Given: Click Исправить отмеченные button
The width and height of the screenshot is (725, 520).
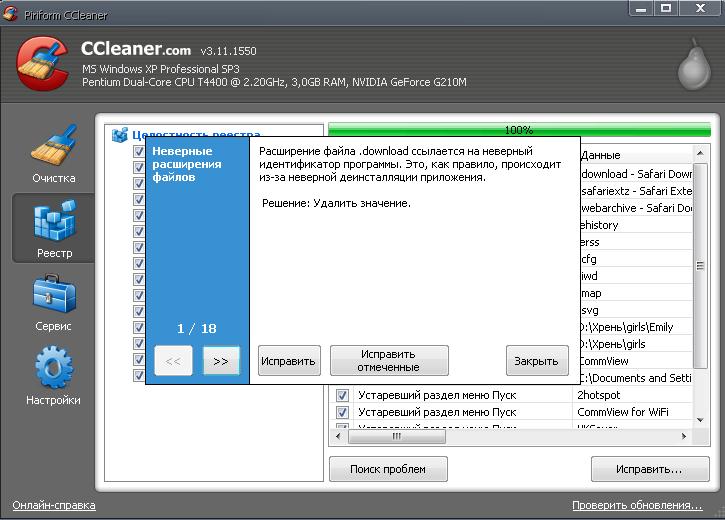Looking at the screenshot, I should 389,361.
